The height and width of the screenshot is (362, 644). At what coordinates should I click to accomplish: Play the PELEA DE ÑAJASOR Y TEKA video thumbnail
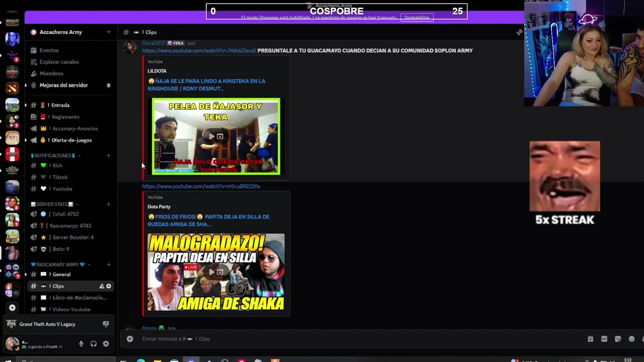click(216, 136)
